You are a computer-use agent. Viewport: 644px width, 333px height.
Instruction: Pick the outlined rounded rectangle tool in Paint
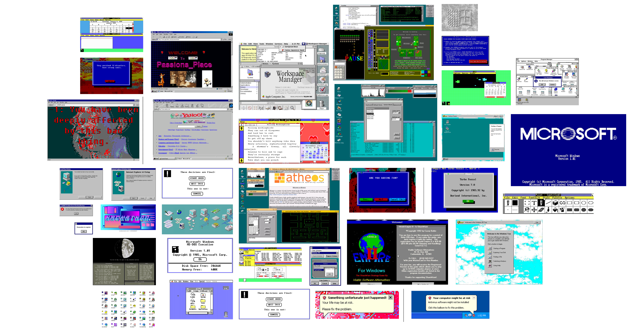(x=577, y=203)
